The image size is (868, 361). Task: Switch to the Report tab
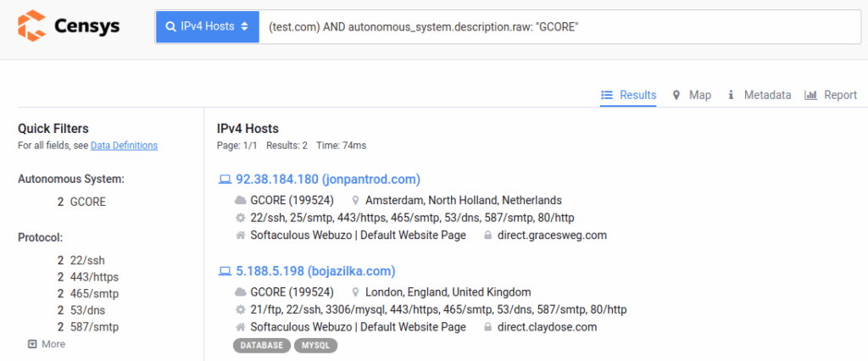pyautogui.click(x=831, y=95)
